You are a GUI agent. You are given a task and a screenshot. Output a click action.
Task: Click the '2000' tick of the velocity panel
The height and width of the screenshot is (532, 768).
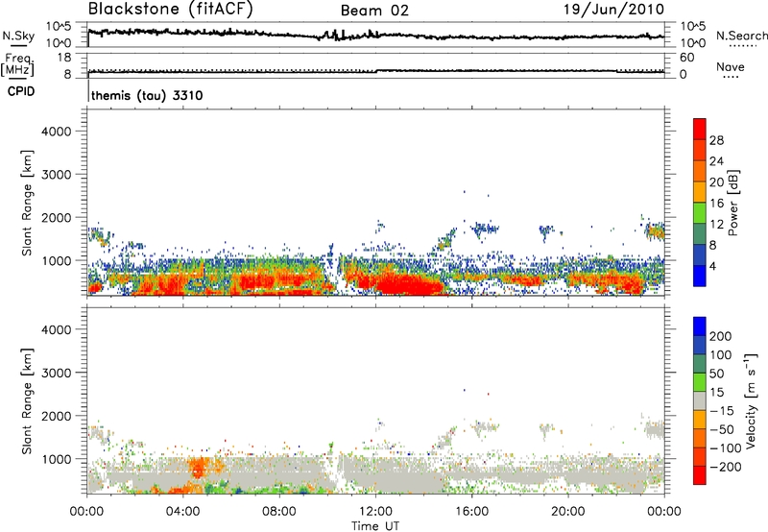tap(57, 416)
